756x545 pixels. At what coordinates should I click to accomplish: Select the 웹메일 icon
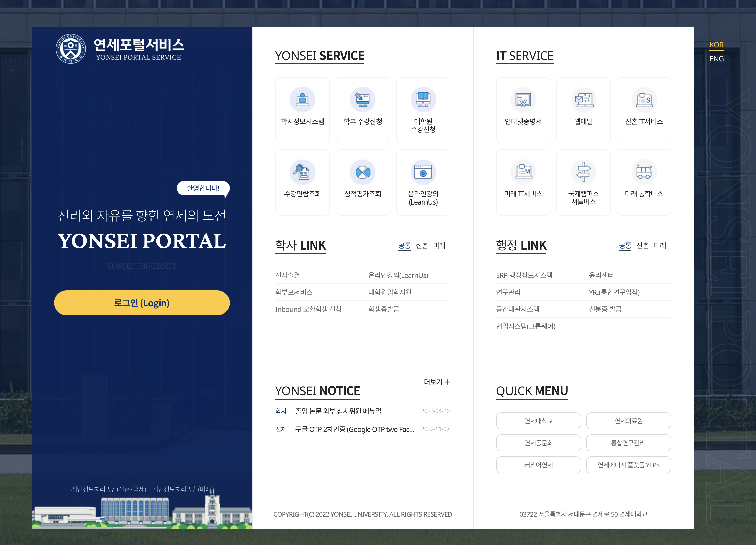pyautogui.click(x=583, y=110)
